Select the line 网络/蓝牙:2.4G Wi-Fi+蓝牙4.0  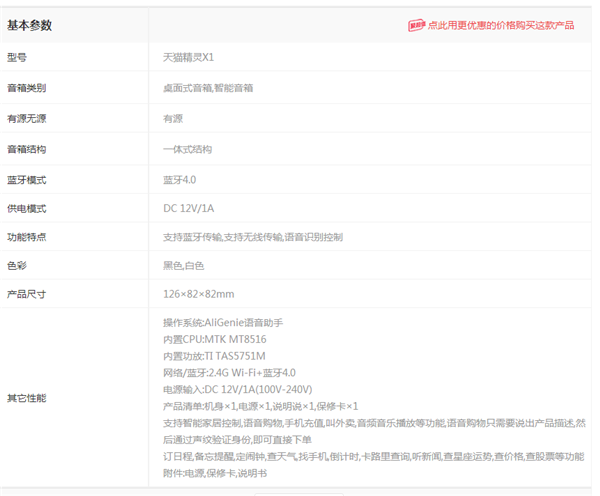[229, 373]
